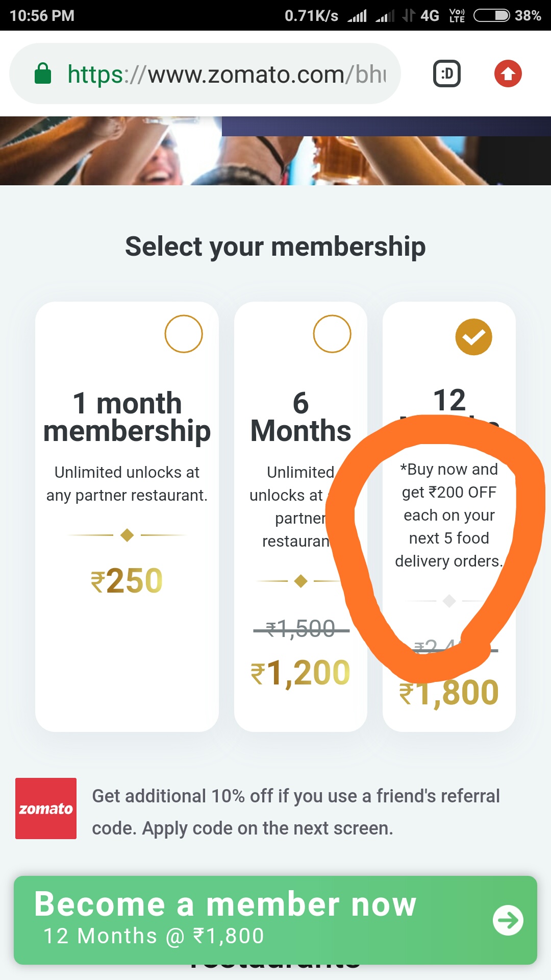Select the 1 month membership card
The height and width of the screenshot is (980, 551).
tap(127, 510)
